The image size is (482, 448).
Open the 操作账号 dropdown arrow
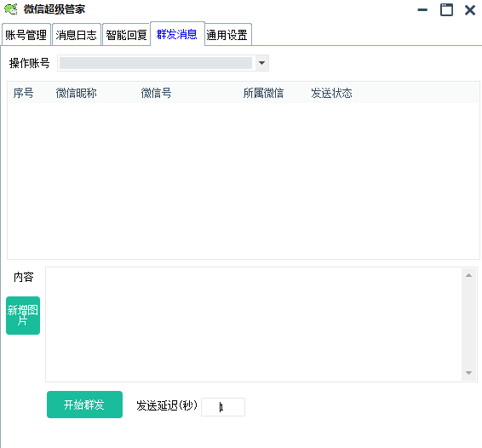[262, 63]
